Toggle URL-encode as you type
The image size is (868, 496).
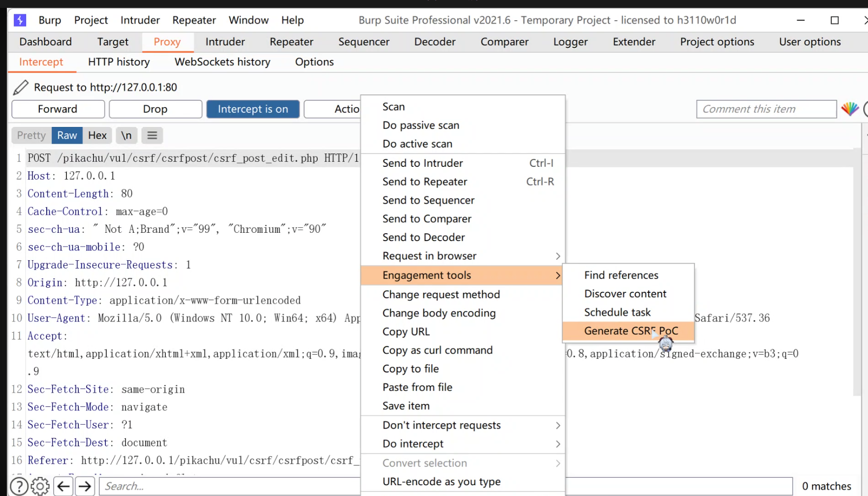(x=463, y=482)
